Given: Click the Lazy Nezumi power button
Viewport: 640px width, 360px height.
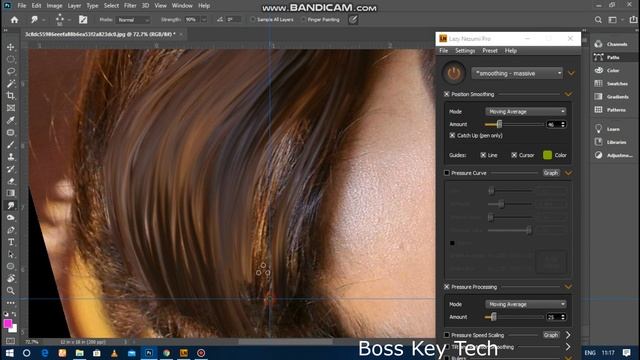Looking at the screenshot, I should pyautogui.click(x=453, y=73).
